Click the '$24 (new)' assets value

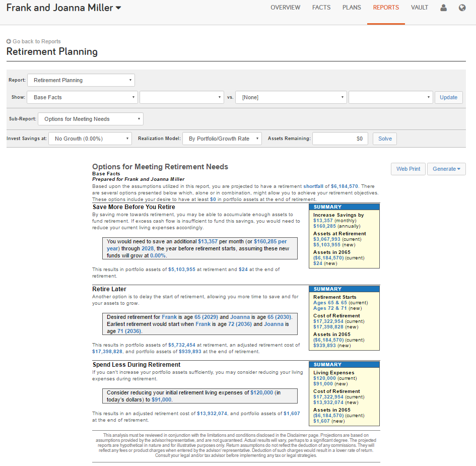pos(325,263)
